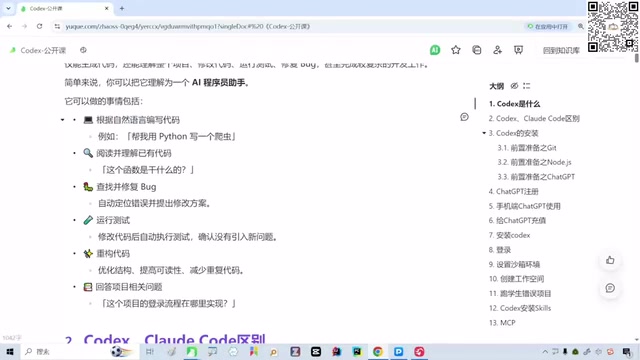Collapse the bullet list with the triangle toggle
The width and height of the screenshot is (640, 360).
pos(62,120)
